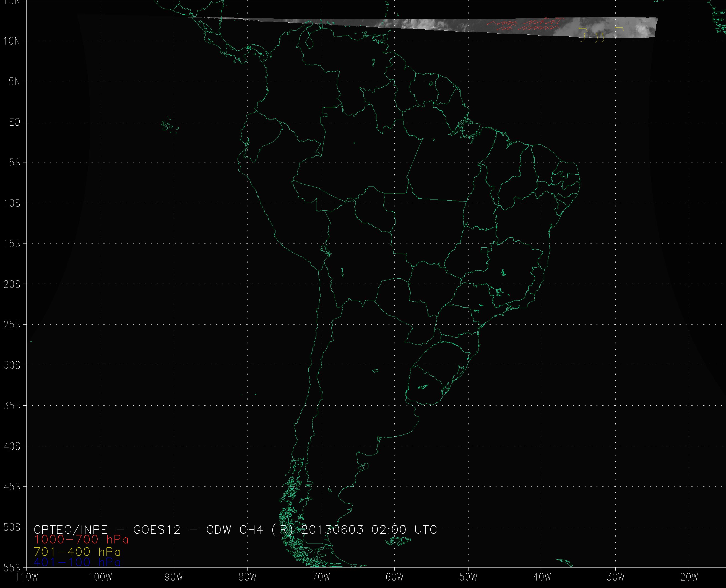Image resolution: width=726 pixels, height=588 pixels.
Task: Click the '20W' longitude label
Action: click(x=689, y=577)
